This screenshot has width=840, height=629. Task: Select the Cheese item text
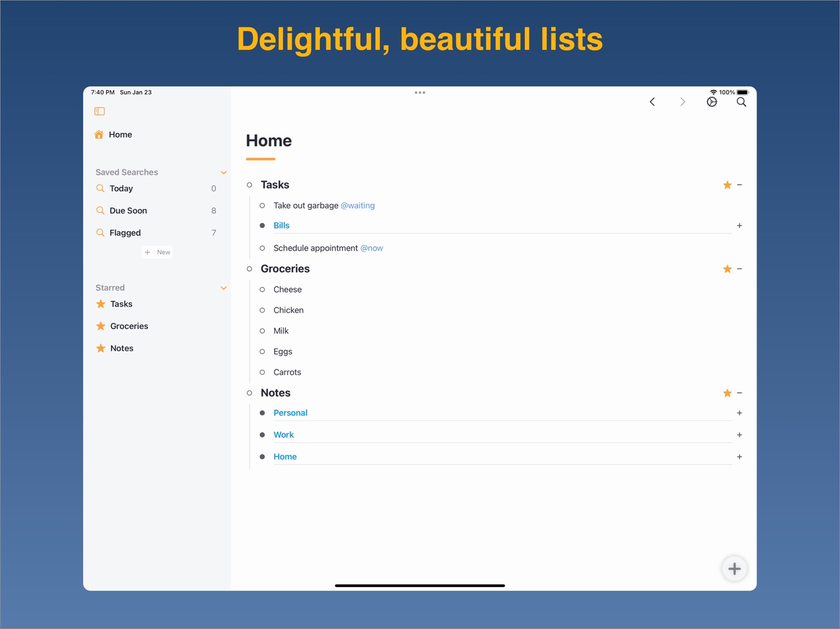[x=287, y=290]
